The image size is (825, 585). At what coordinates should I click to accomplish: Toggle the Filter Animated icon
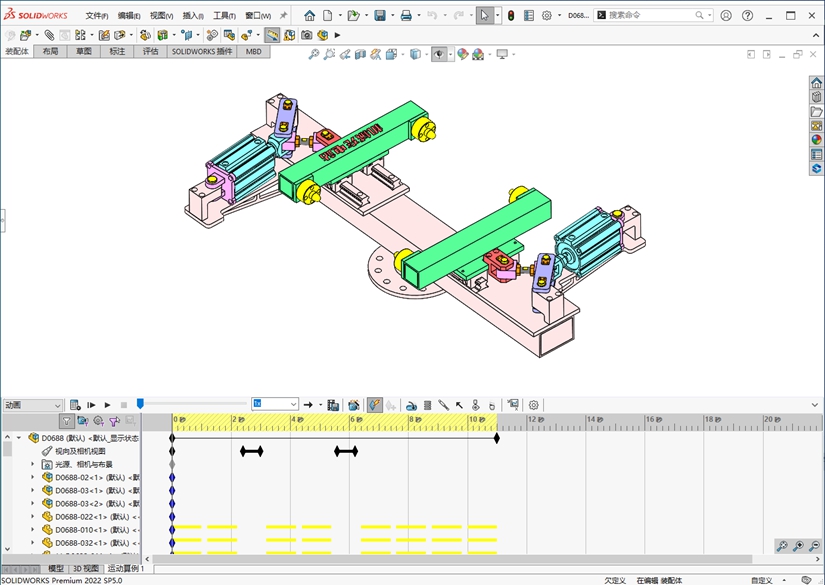(x=83, y=421)
